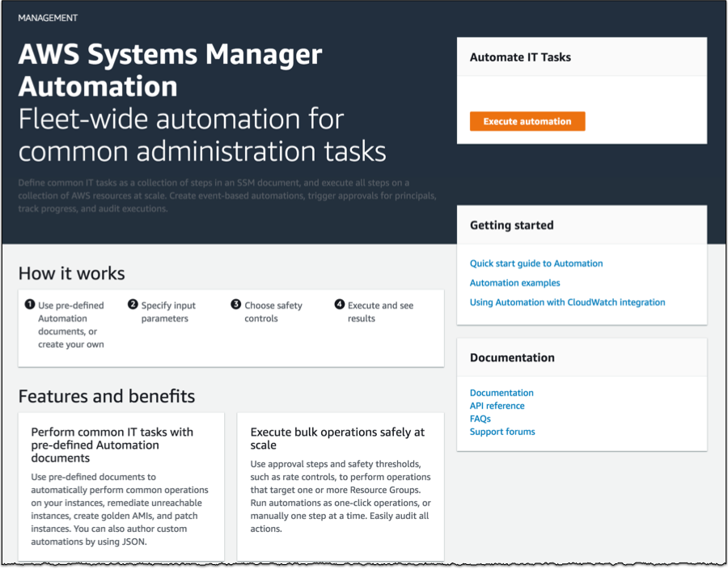
Task: Click the Execute automation button
Action: pyautogui.click(x=527, y=121)
